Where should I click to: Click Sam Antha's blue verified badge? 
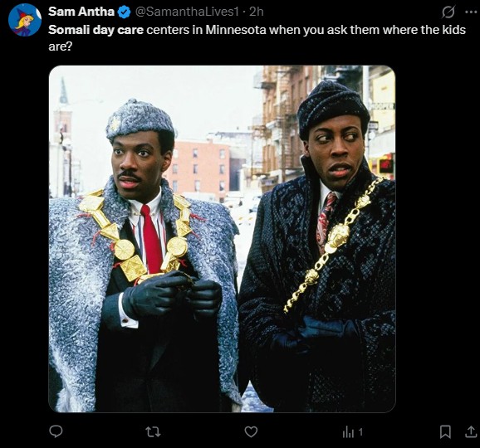[x=125, y=12]
